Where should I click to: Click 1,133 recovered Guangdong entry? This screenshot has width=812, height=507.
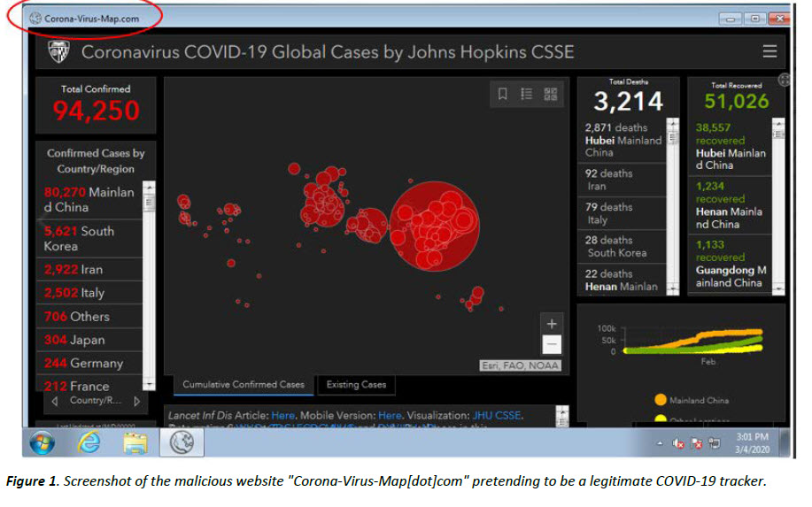pyautogui.click(x=731, y=264)
